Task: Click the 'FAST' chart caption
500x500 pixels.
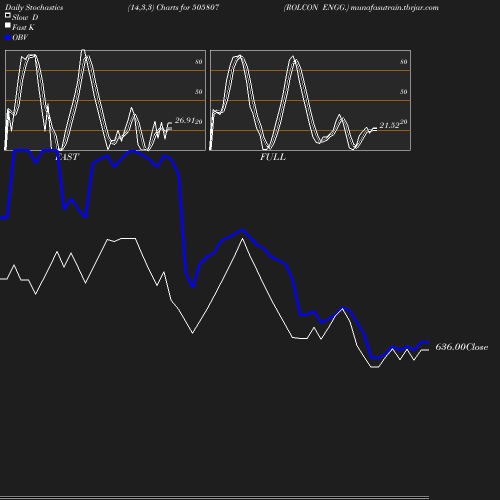Action: click(x=67, y=157)
